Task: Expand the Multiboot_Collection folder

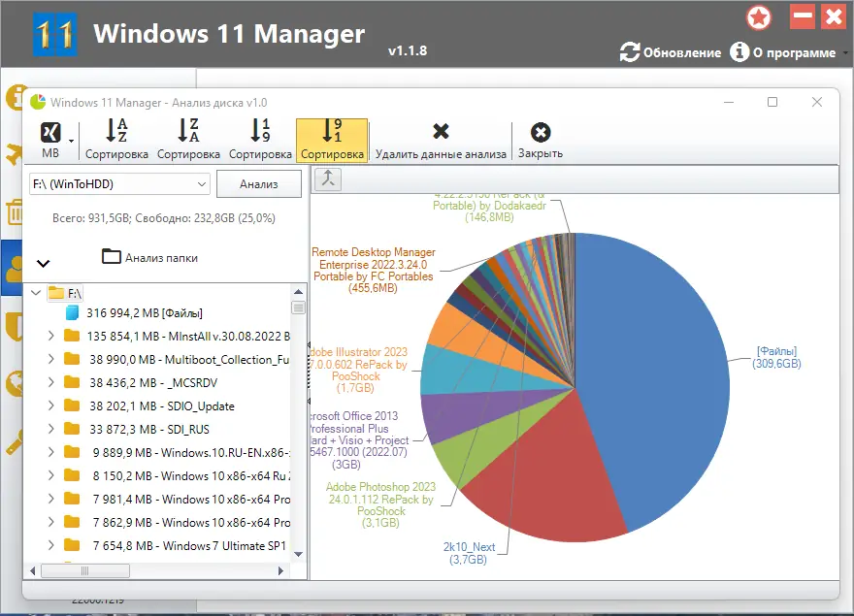Action: coord(50,359)
